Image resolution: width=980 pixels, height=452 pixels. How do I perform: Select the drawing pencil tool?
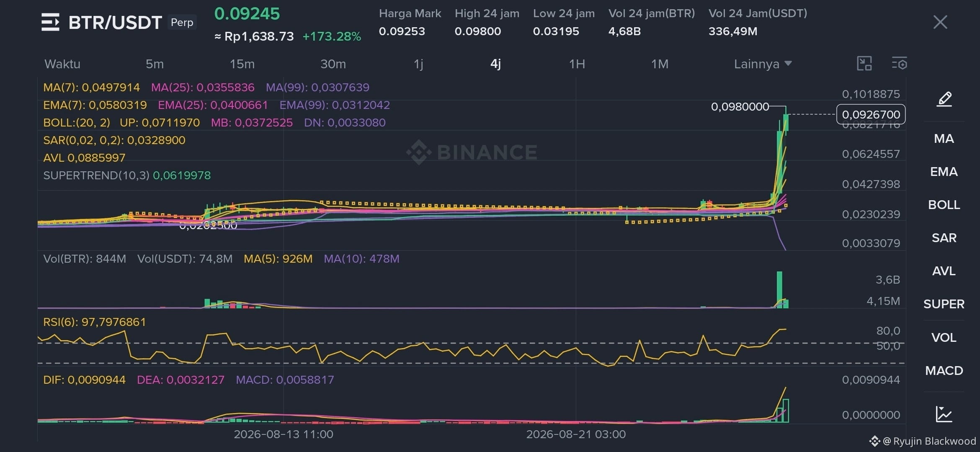point(944,99)
